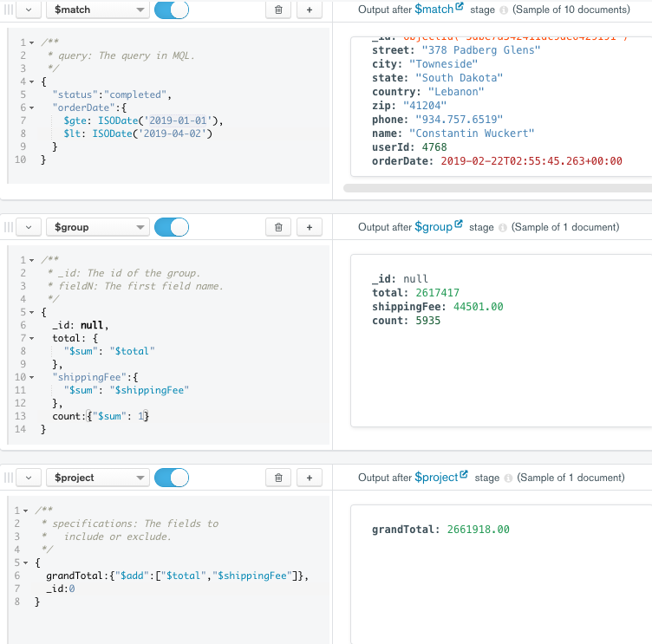Place cursor on the count line in $group editor
652x644 pixels.
click(101, 416)
